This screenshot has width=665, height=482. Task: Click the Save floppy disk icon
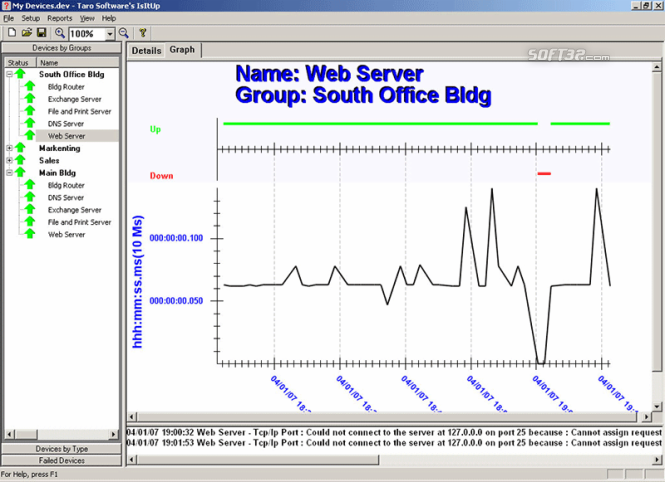click(41, 33)
